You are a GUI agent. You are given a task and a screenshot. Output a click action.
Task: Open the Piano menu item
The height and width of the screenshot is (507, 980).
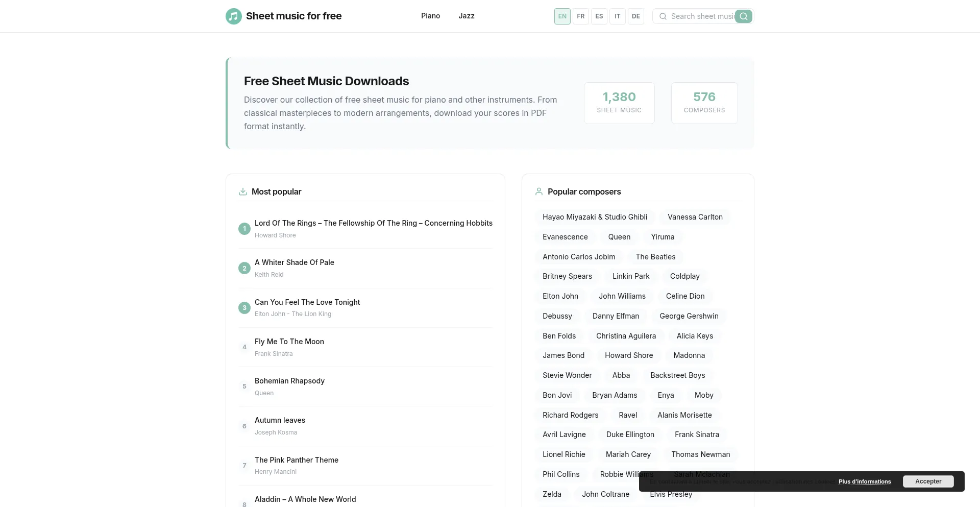click(x=431, y=16)
